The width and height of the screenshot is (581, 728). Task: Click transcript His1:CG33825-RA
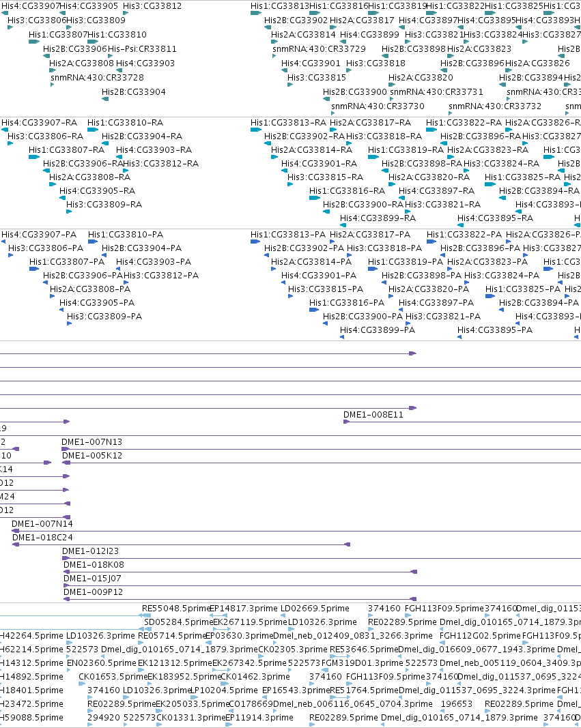(522, 177)
